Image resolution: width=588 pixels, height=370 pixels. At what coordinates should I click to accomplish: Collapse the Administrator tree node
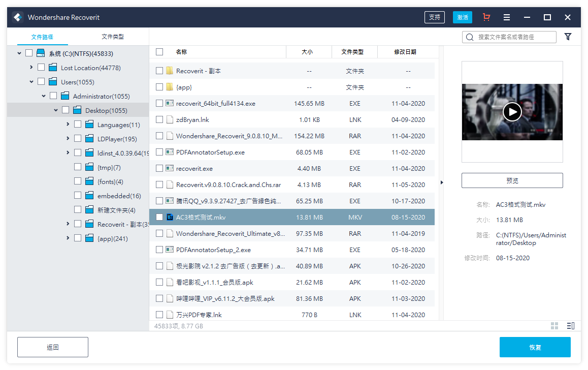44,96
